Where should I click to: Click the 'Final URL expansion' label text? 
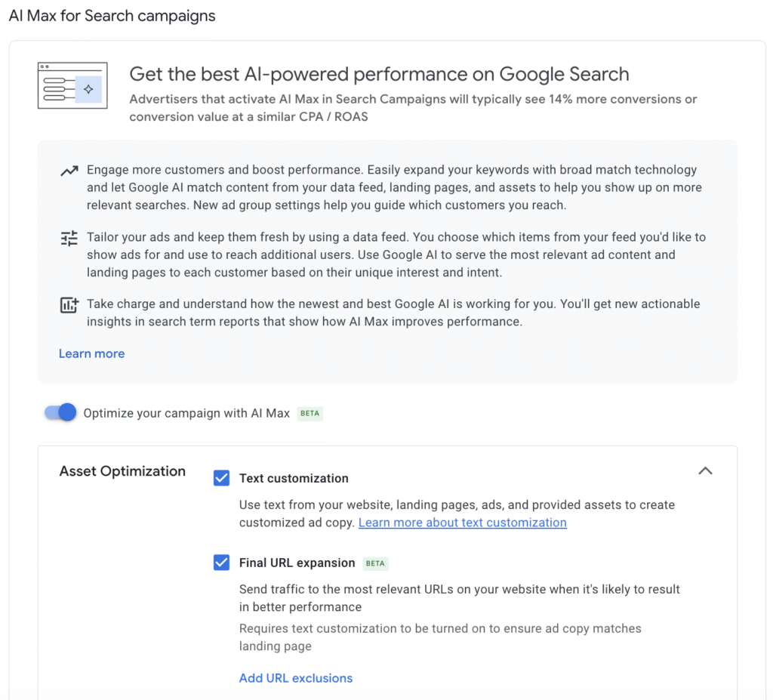coord(297,563)
